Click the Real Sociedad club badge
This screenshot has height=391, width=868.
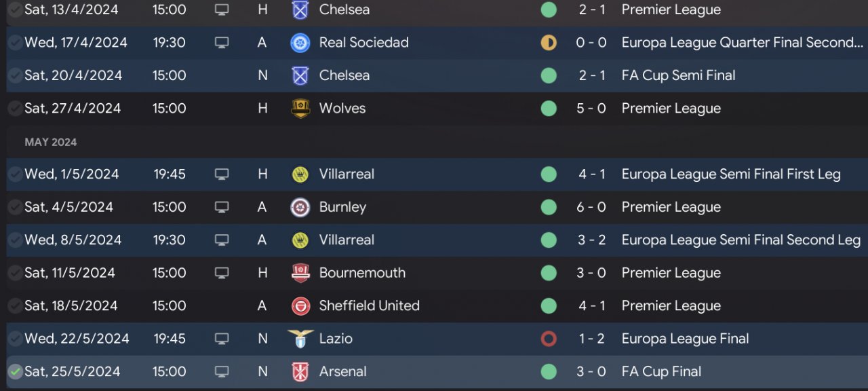pos(300,43)
